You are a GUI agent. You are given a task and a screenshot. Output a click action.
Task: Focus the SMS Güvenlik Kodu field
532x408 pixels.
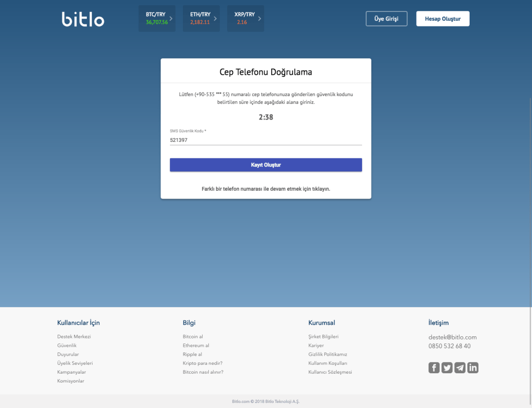tap(265, 140)
